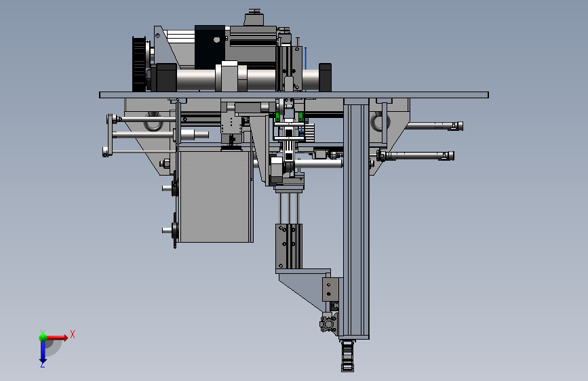The image size is (588, 381).
Task: Click the blue Z axis arrow of the triad
Action: pos(43,352)
